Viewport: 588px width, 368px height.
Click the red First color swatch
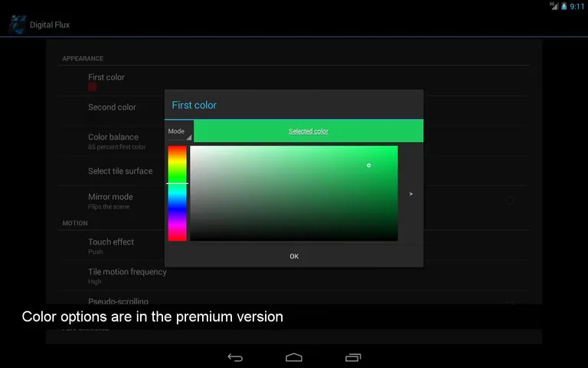pos(92,87)
